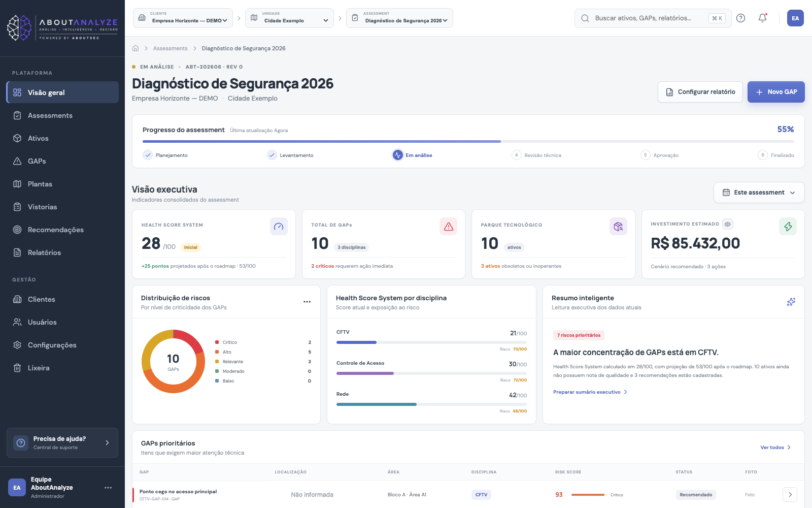Open the first GAP row arrow button
This screenshot has height=508, width=812.
click(x=790, y=494)
